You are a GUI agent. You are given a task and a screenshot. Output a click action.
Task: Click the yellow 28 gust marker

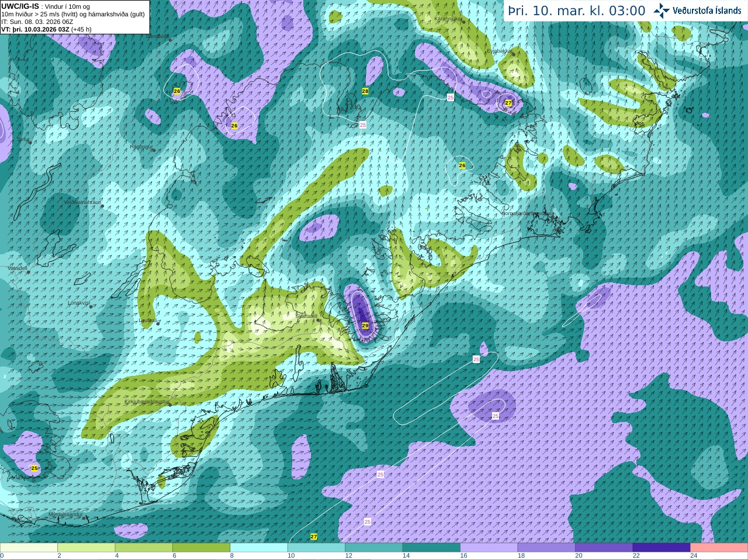365,91
